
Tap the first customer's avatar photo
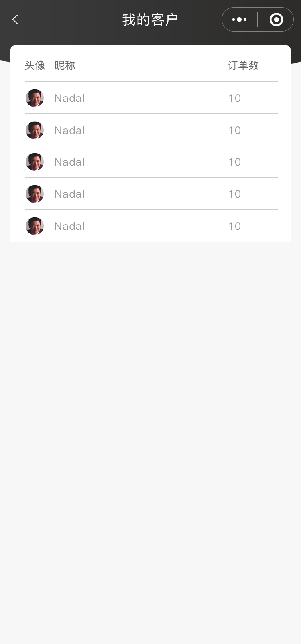[35, 98]
